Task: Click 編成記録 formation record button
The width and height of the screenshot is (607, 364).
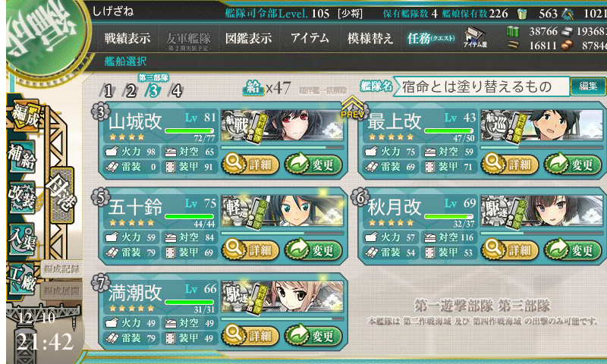Action: (61, 269)
